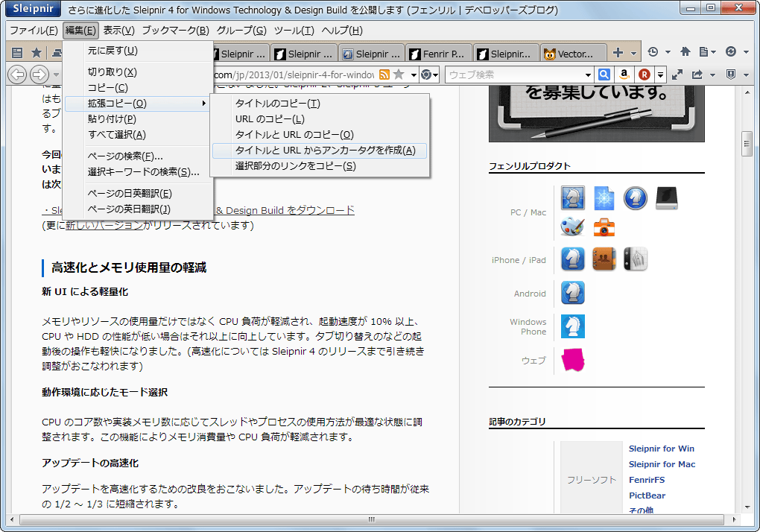Click the horizontal scrollbar at the bottom

click(372, 519)
